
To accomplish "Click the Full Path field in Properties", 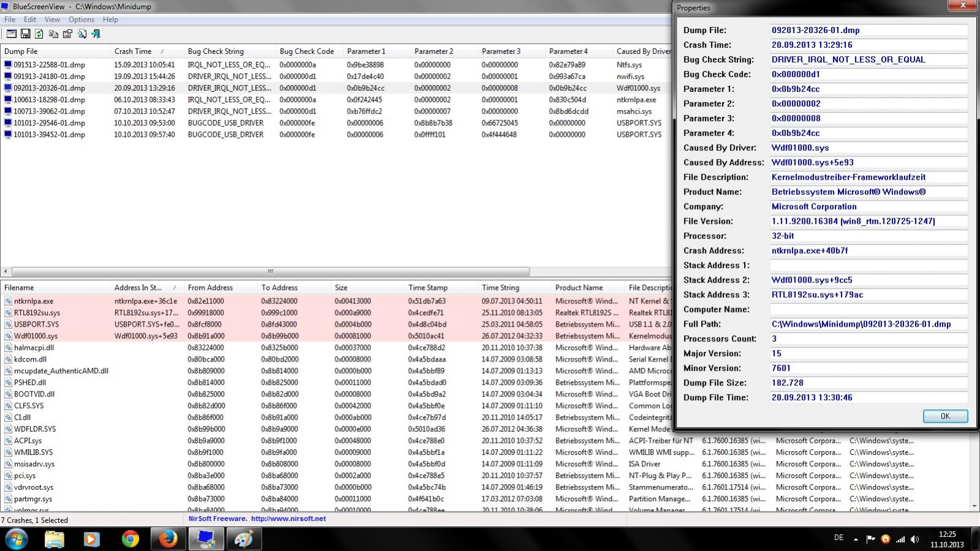I will pos(869,324).
